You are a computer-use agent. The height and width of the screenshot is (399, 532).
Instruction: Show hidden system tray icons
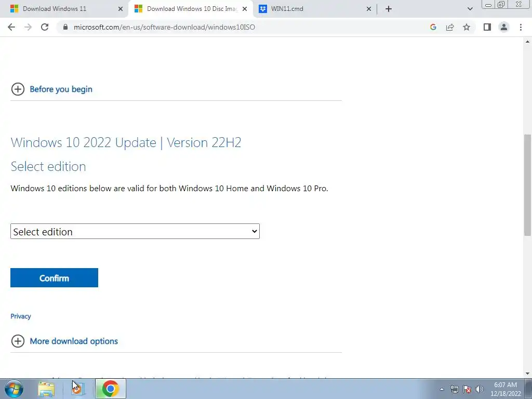(442, 389)
